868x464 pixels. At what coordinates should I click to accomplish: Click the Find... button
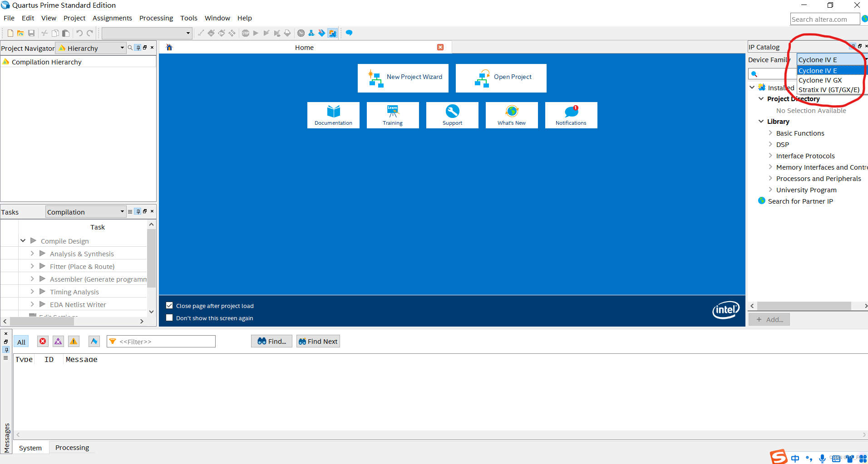coord(271,341)
